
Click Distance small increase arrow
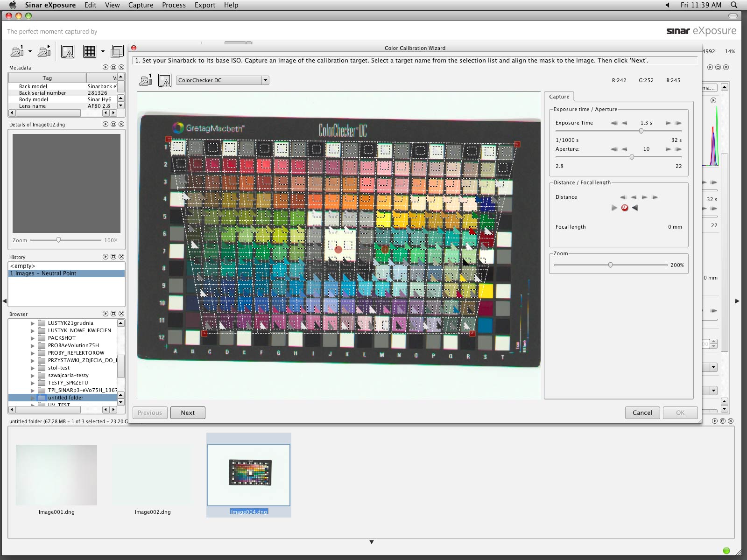pos(644,197)
